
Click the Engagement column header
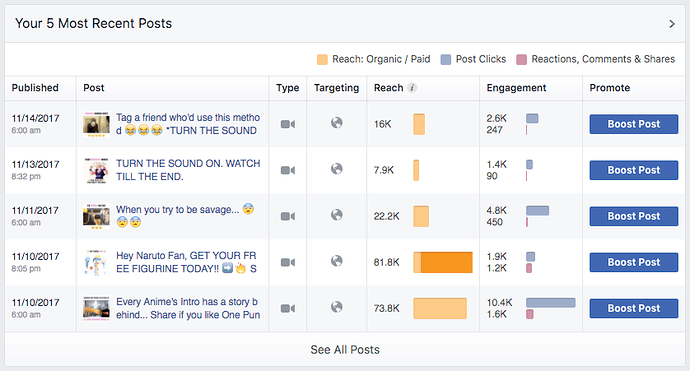point(516,88)
